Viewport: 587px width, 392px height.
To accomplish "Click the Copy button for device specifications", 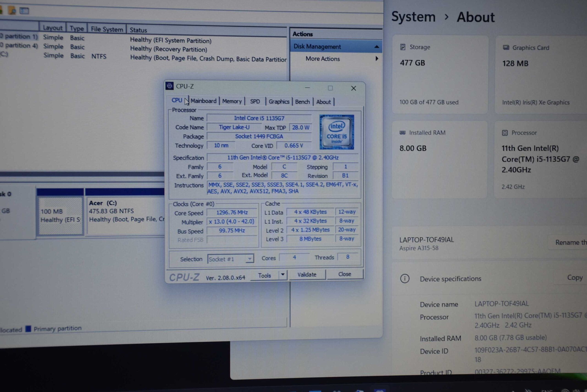I will (x=575, y=277).
